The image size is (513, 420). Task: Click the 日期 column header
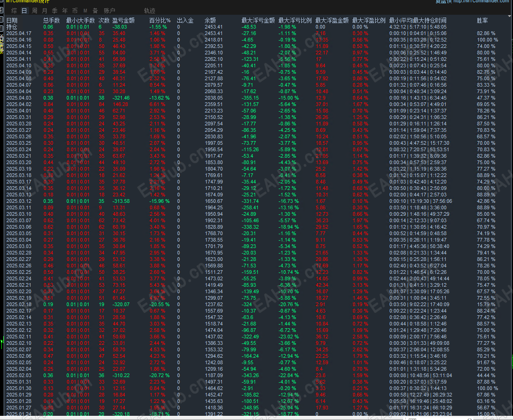12,20
